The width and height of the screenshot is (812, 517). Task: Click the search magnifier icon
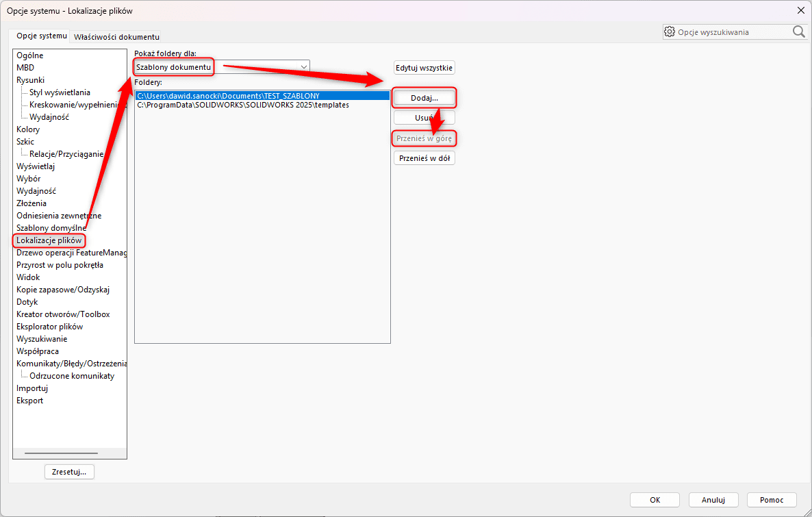click(798, 31)
